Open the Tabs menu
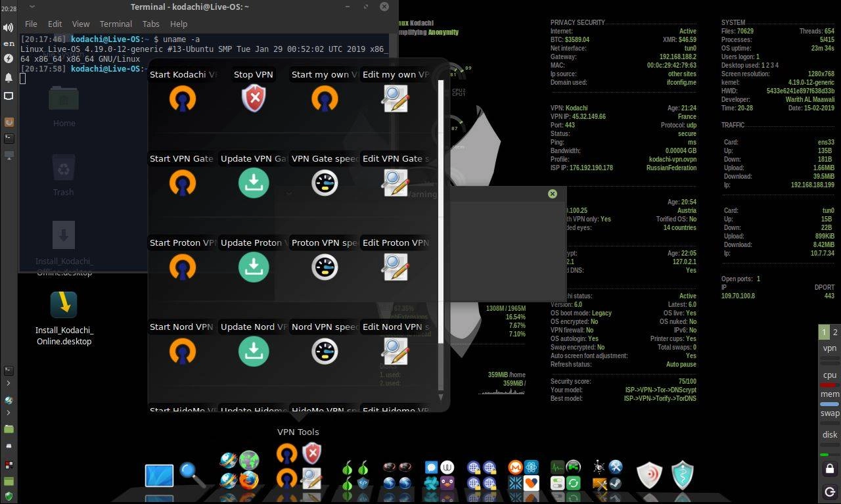 (x=151, y=24)
